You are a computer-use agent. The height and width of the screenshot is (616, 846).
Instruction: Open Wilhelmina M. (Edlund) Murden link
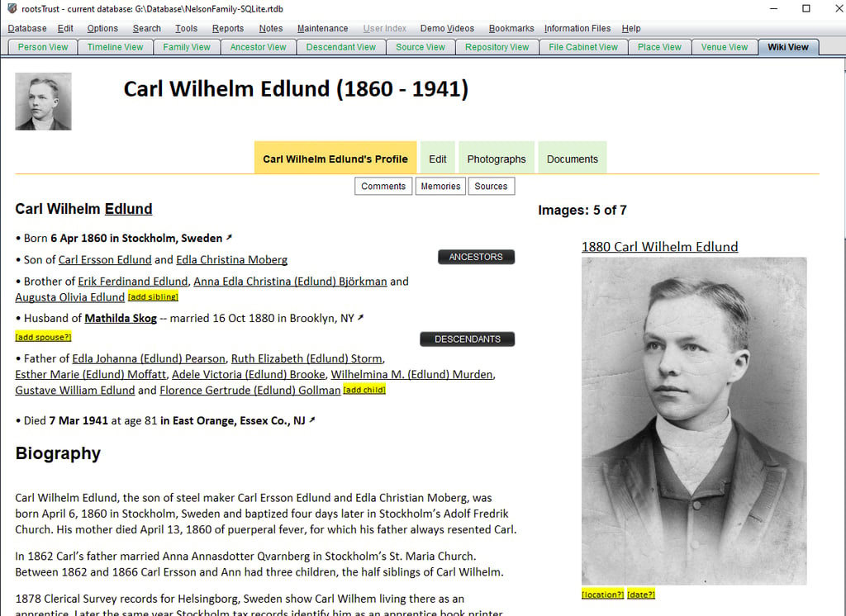(411, 374)
